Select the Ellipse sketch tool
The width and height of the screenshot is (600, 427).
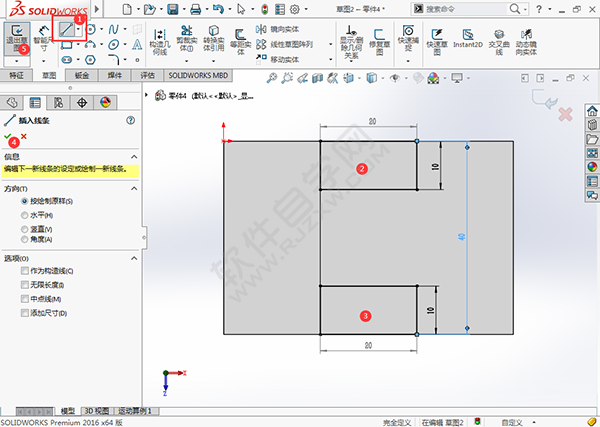tap(113, 45)
